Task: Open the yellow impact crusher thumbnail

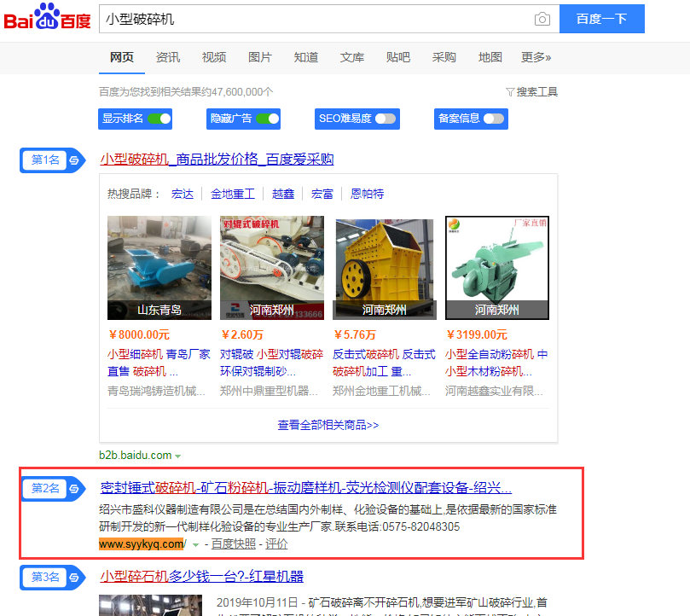Action: pos(385,268)
